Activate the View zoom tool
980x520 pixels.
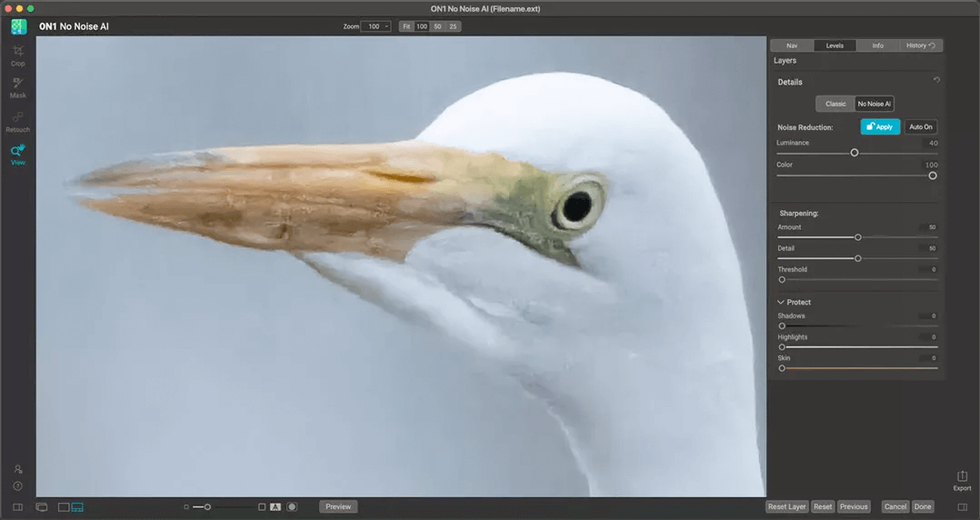(x=17, y=153)
